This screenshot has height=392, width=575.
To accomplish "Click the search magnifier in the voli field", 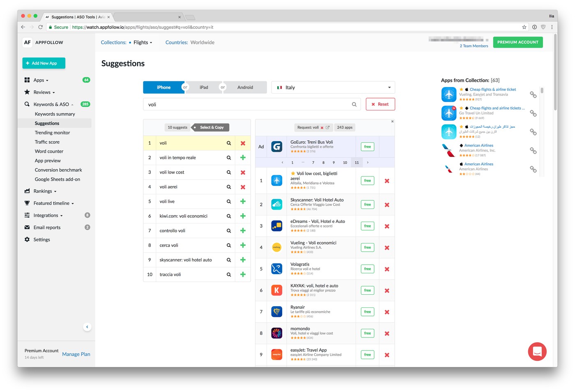I will (354, 104).
